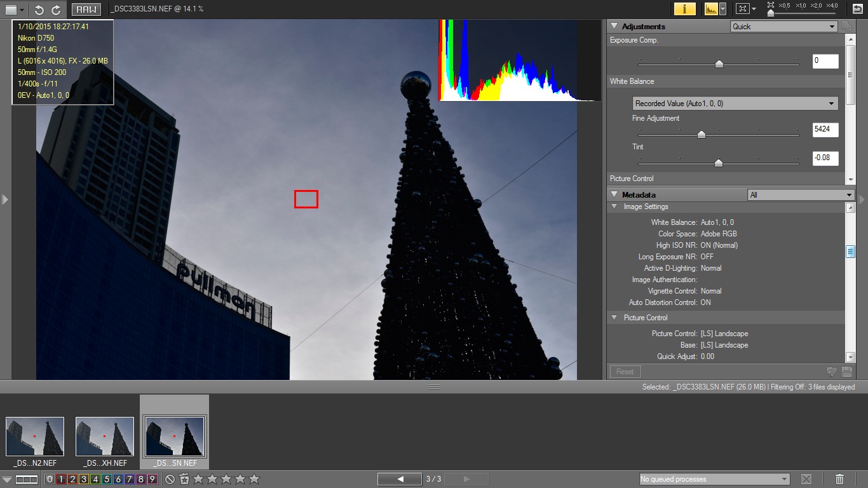Screen dimensions: 868x488
Task: Open the Quick adjustments dropdown
Action: [x=783, y=27]
